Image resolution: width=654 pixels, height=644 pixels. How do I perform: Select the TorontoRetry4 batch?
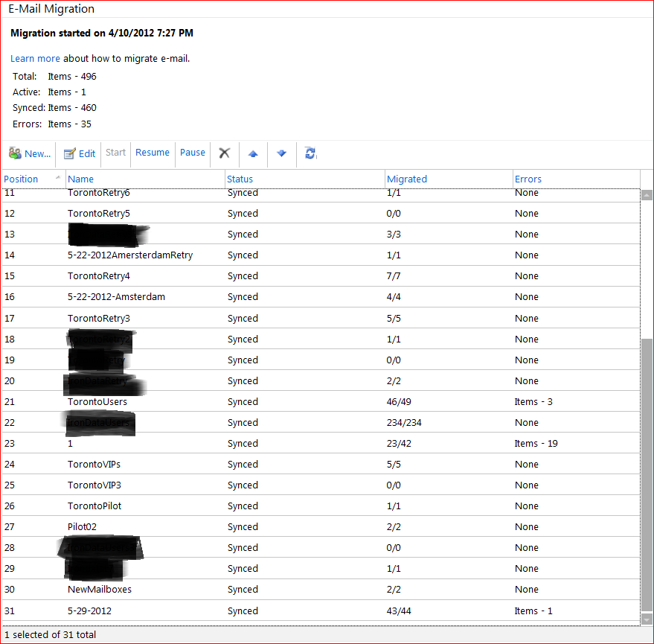[x=99, y=276]
